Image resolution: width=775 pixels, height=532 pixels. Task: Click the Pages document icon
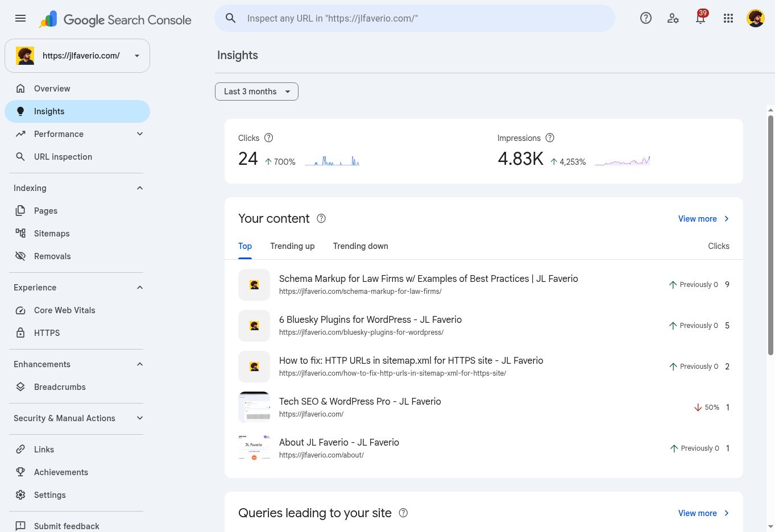tap(20, 211)
